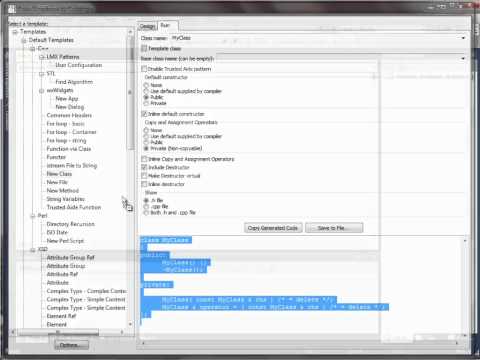Select the ISO Date template
Image resolution: width=480 pixels, height=360 pixels.
pyautogui.click(x=57, y=232)
